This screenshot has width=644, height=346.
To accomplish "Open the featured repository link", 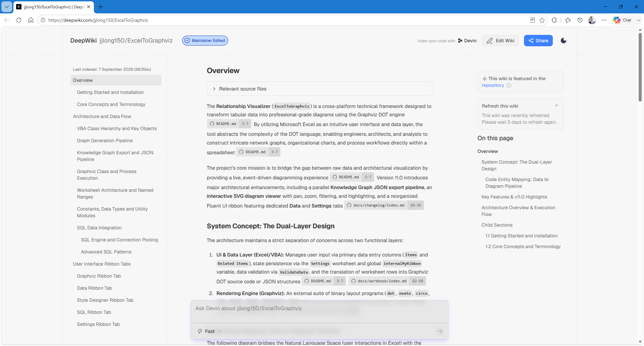I will 493,85.
